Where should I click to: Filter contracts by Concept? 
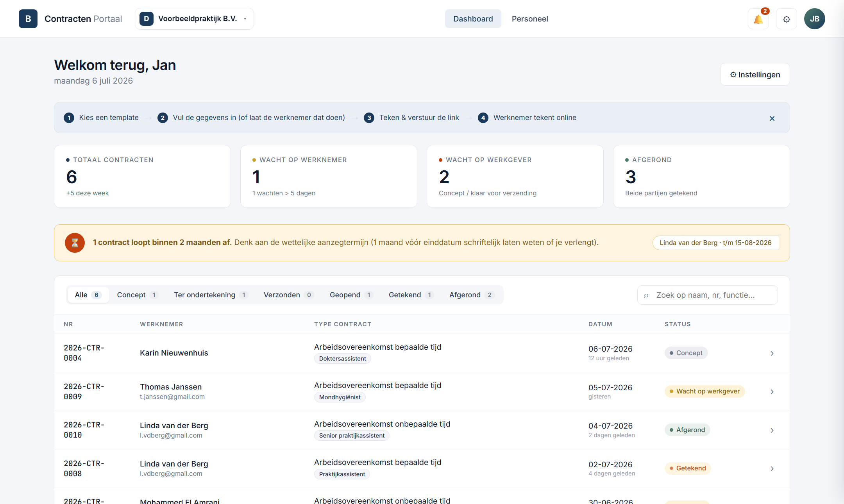click(137, 295)
